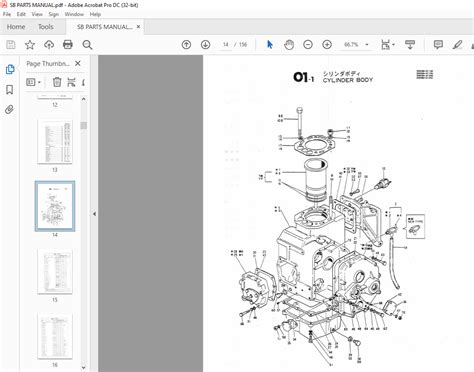The image size is (474, 372).
Task: Bookmark this file with the star icon
Action: click(x=30, y=45)
